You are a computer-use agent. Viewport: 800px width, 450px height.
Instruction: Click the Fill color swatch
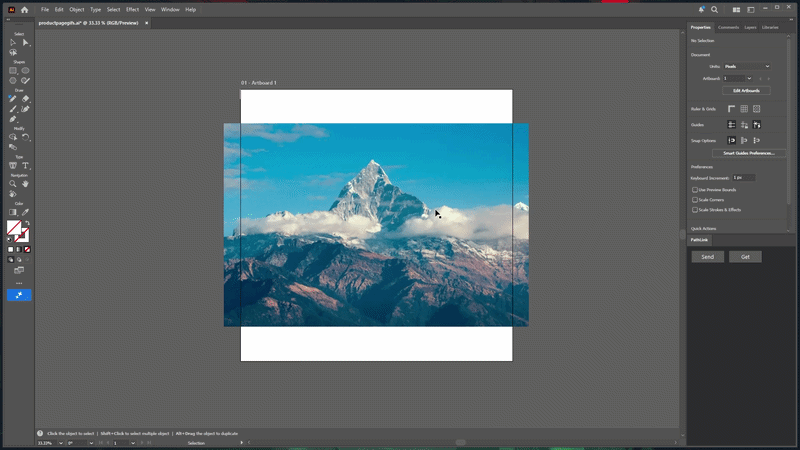[x=14, y=227]
